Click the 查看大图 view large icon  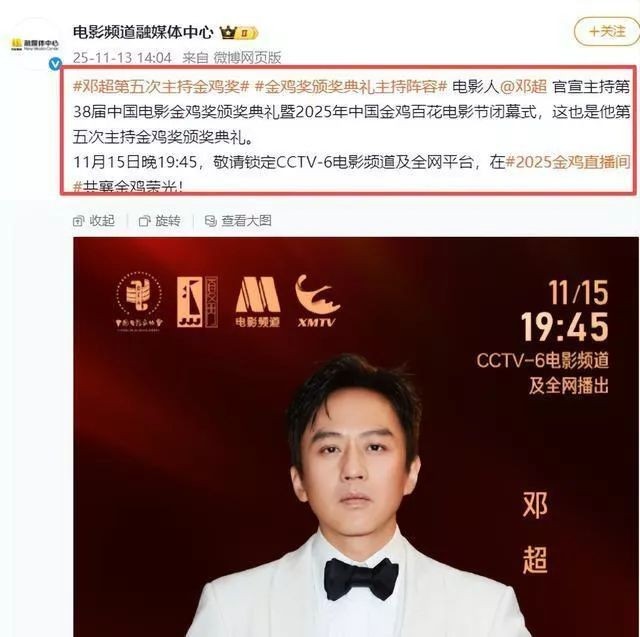(x=211, y=221)
